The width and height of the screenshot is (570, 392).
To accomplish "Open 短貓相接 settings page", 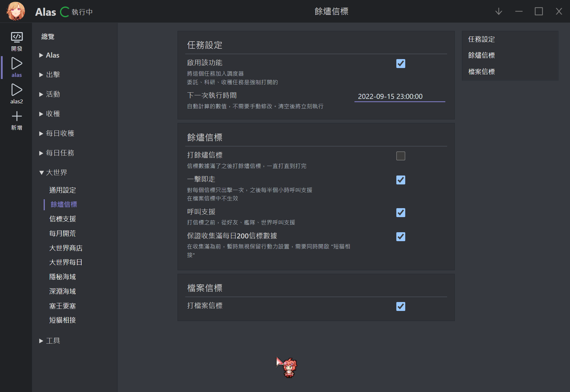I will click(x=63, y=320).
